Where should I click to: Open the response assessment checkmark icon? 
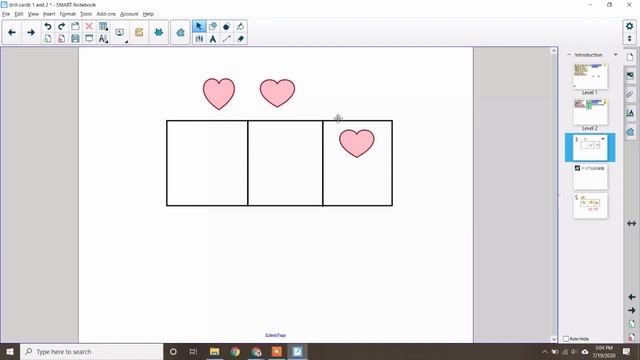coord(139,32)
